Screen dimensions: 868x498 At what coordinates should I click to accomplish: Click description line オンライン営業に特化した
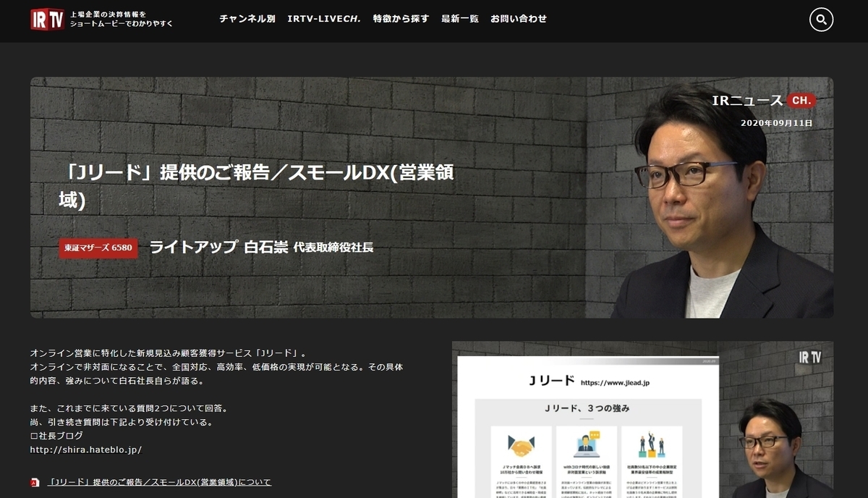169,354
